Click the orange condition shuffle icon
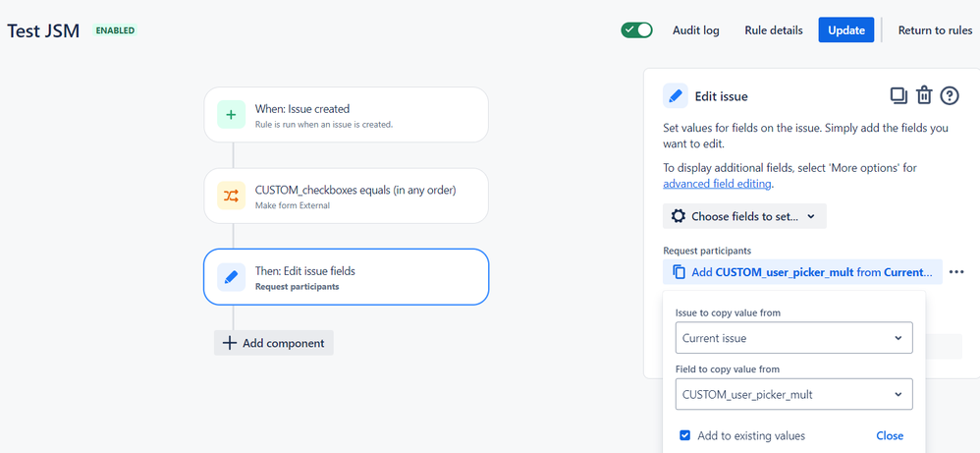This screenshot has width=980, height=453. pos(231,196)
